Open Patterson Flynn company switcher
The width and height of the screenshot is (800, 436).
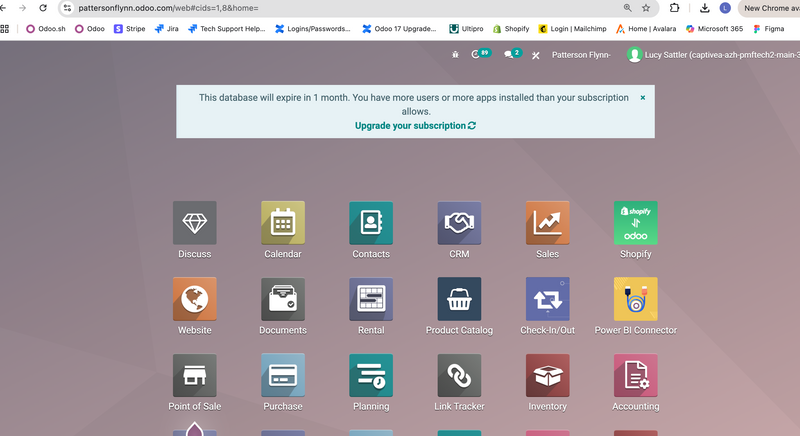pos(581,55)
